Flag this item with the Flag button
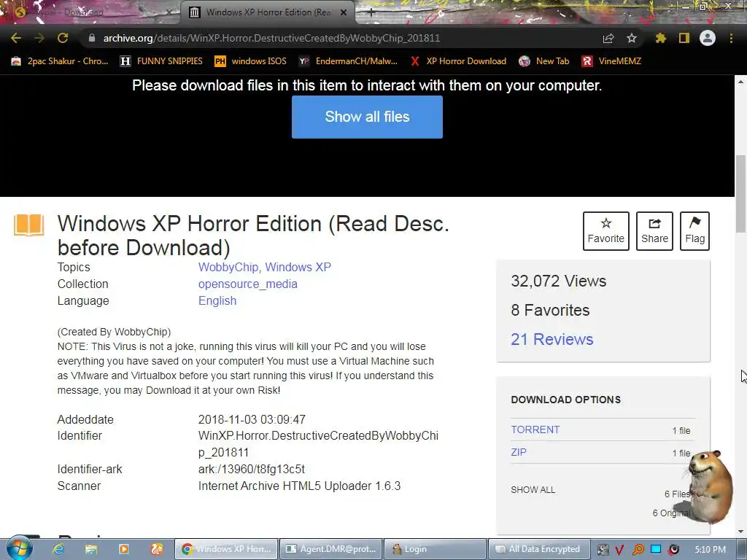Viewport: 747px width, 560px height. click(694, 231)
